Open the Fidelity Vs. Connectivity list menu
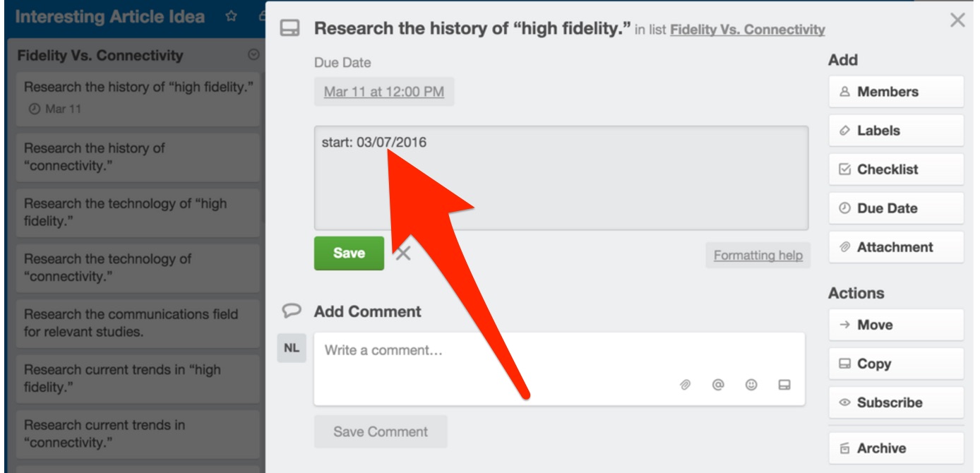The image size is (980, 473). pyautogui.click(x=254, y=55)
